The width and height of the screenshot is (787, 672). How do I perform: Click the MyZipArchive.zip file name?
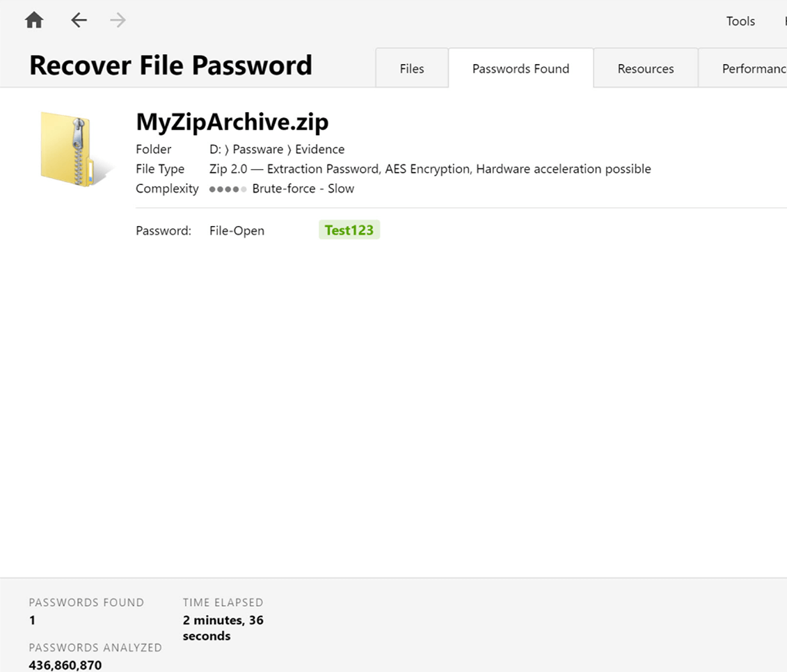click(232, 122)
